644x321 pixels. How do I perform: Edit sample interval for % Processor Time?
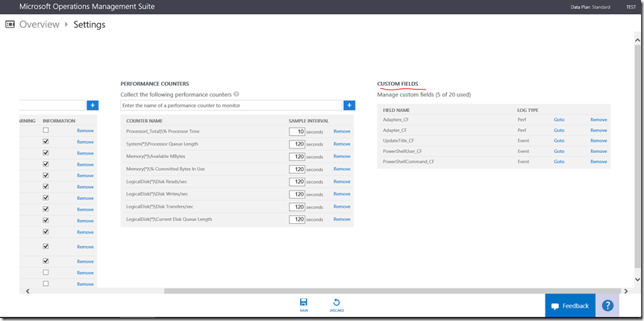pos(297,131)
